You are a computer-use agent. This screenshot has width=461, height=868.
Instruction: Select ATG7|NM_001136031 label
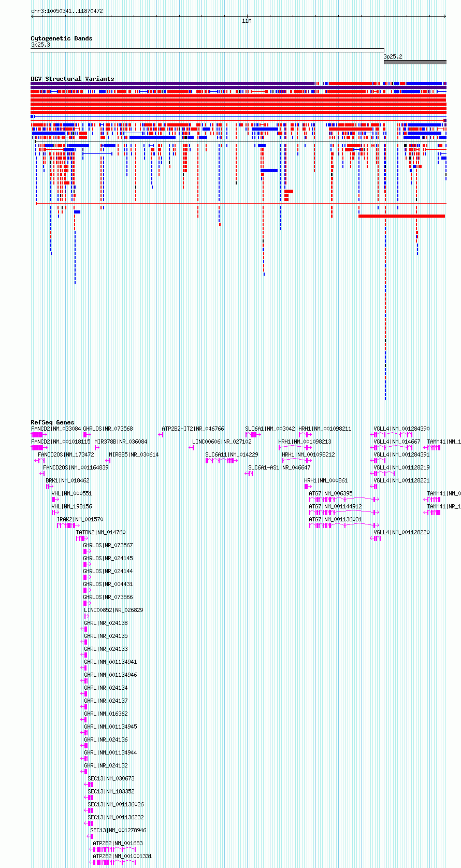pos(336,519)
